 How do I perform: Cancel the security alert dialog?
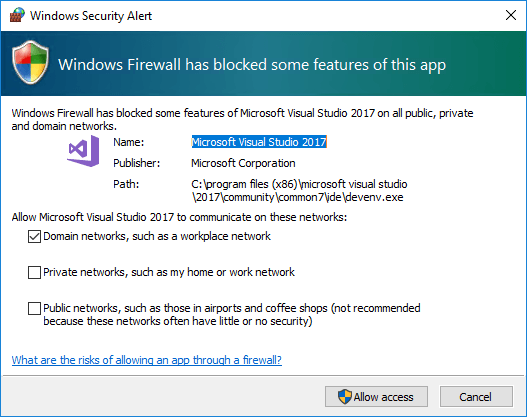coord(476,397)
